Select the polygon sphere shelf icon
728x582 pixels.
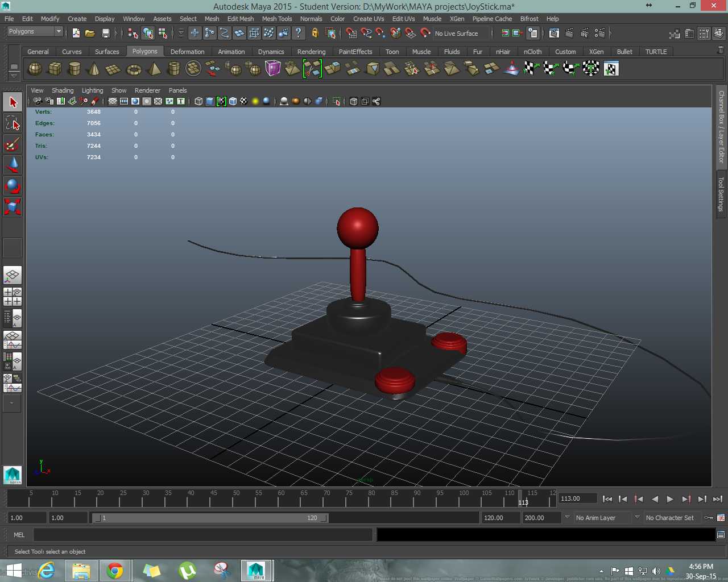[35, 69]
